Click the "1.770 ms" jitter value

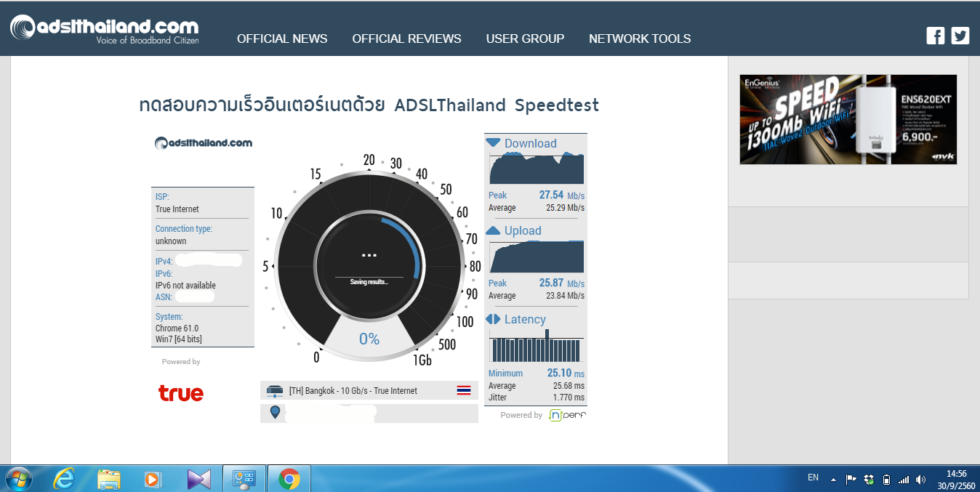point(569,398)
